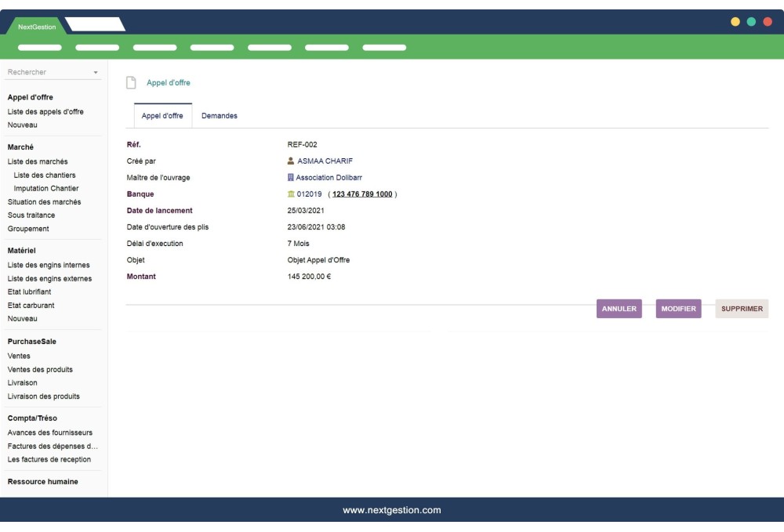Click the document icon beside the Appel d'offre heading
The width and height of the screenshot is (784, 532).
(132, 81)
